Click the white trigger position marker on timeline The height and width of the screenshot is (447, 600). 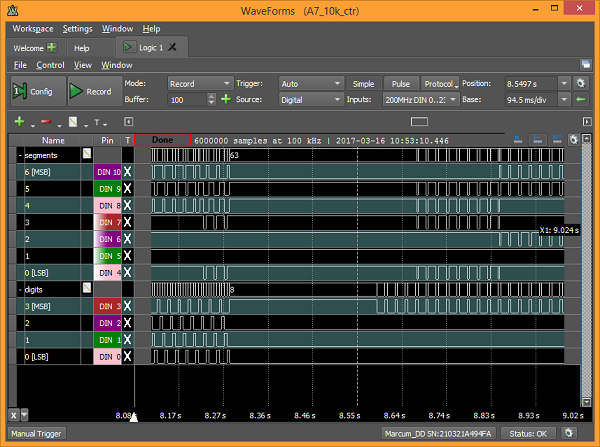pos(134,418)
